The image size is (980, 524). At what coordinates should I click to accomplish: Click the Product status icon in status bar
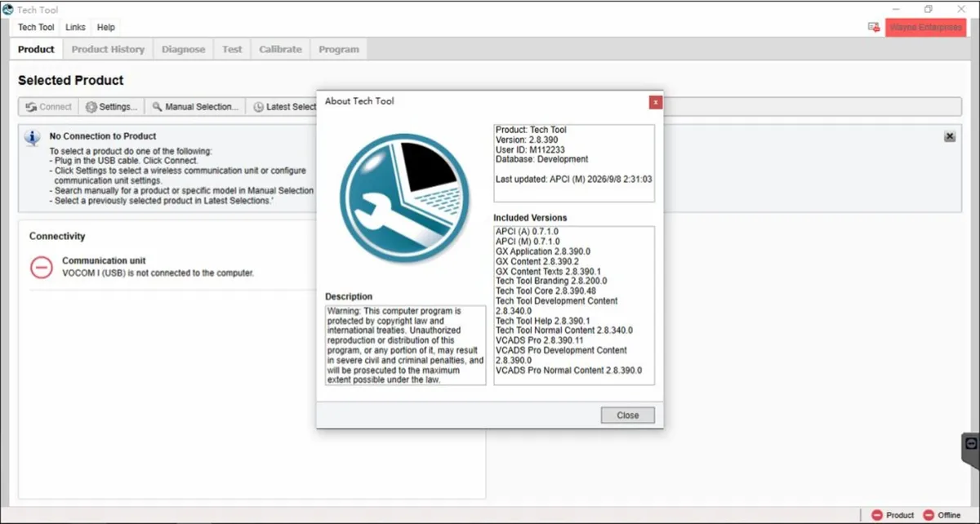pyautogui.click(x=877, y=515)
